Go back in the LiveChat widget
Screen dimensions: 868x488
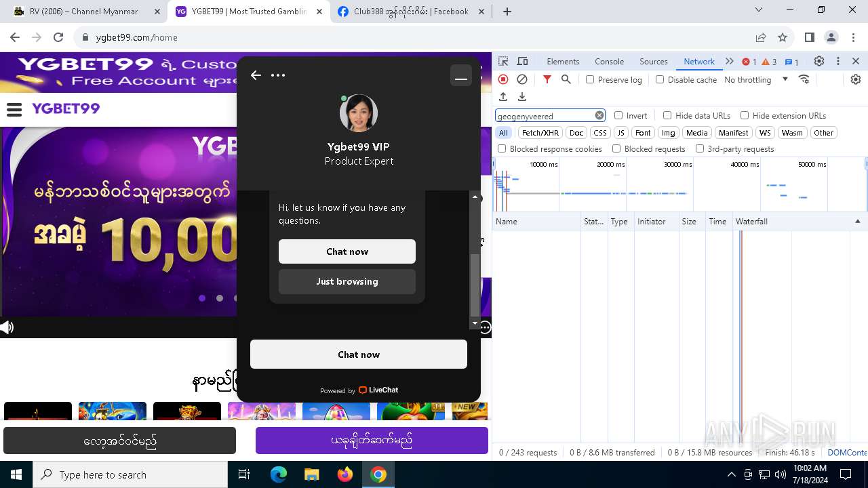click(256, 75)
